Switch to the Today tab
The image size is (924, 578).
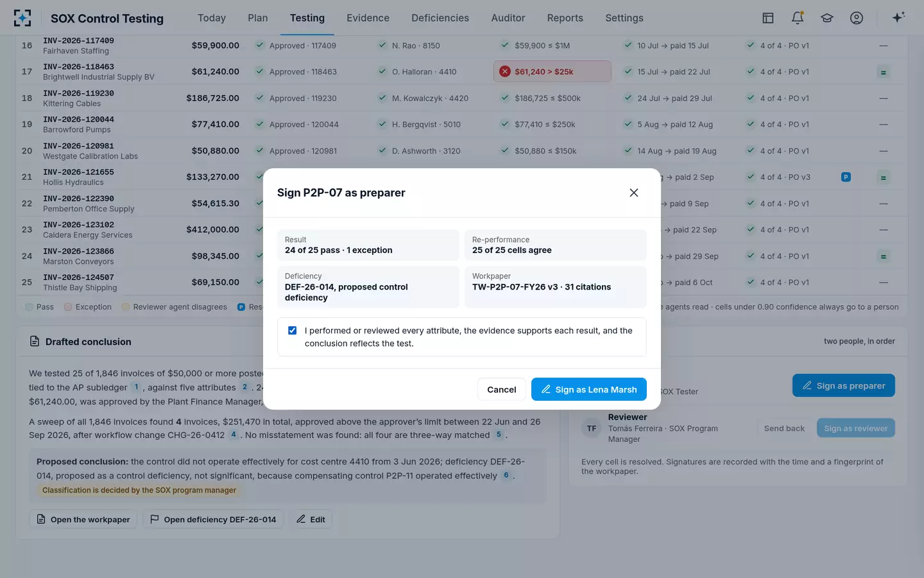tap(212, 18)
